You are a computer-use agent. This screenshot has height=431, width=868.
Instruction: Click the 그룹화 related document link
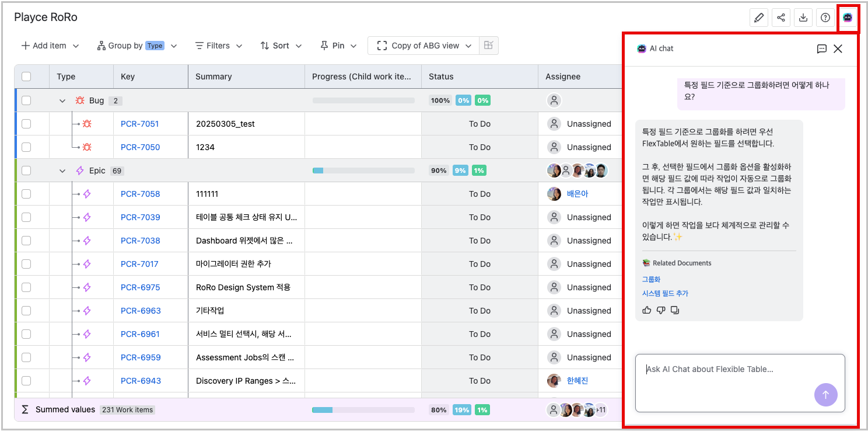650,279
